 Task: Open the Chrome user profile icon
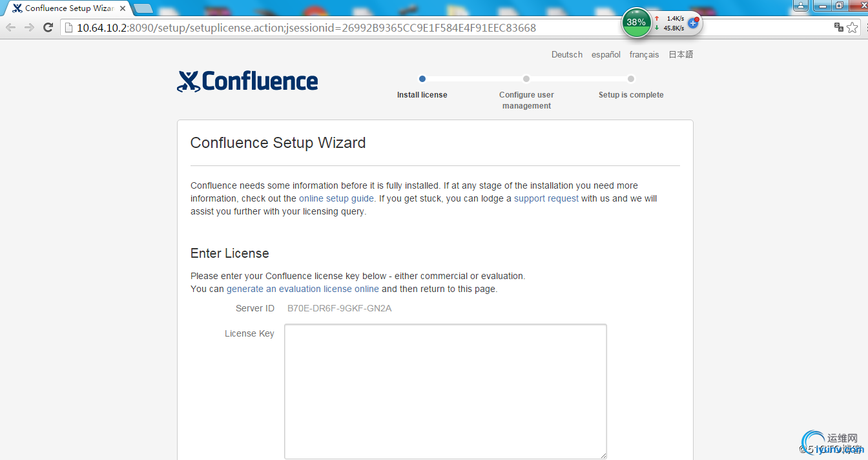[801, 5]
